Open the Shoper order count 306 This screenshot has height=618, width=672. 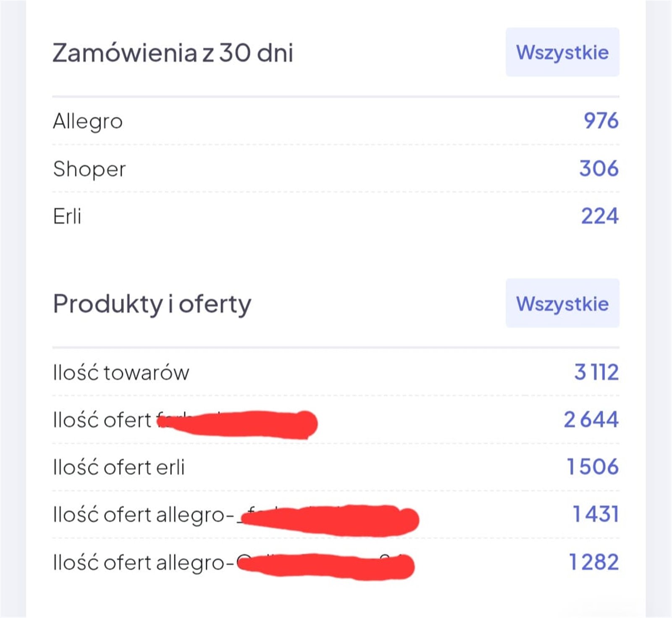tap(599, 168)
